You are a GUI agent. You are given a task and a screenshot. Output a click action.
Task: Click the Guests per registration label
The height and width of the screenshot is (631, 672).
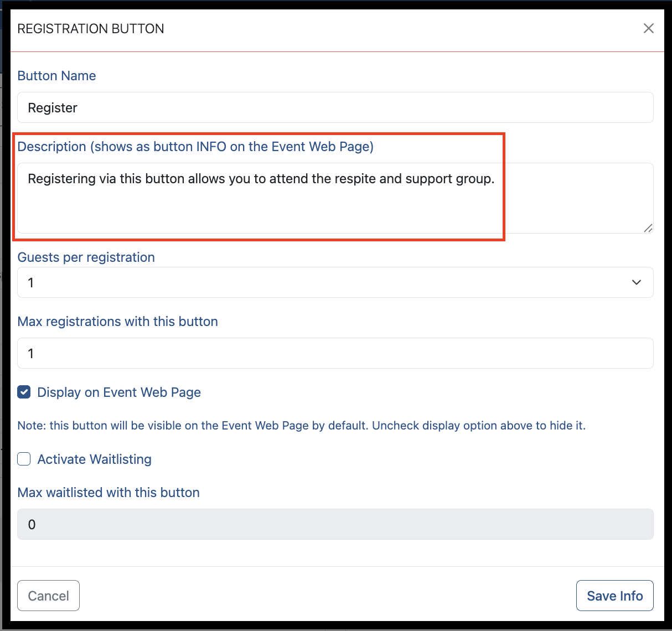(x=86, y=257)
